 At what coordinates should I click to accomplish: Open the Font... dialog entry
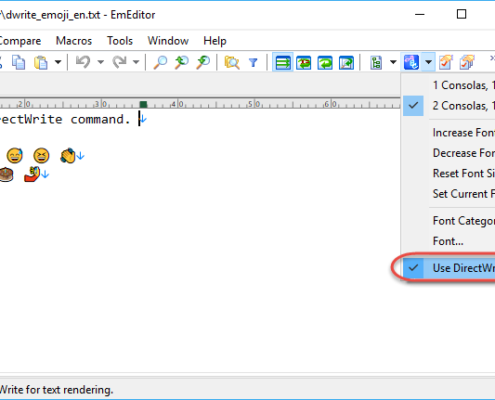[x=449, y=241]
